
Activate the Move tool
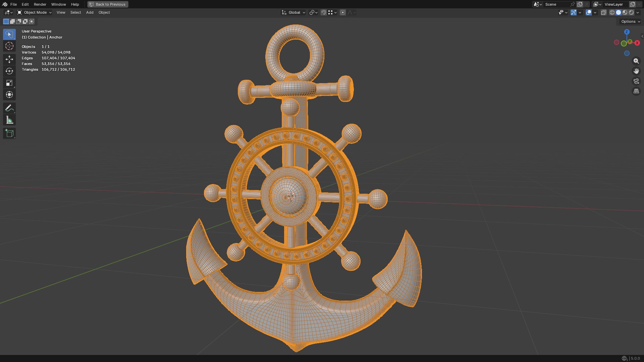9,59
